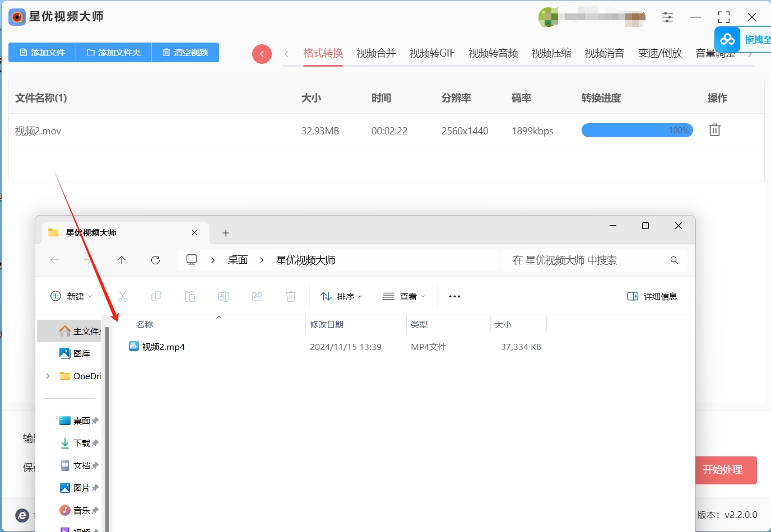This screenshot has width=771, height=532.
Task: Open the 查看 view dropdown
Action: pos(405,296)
